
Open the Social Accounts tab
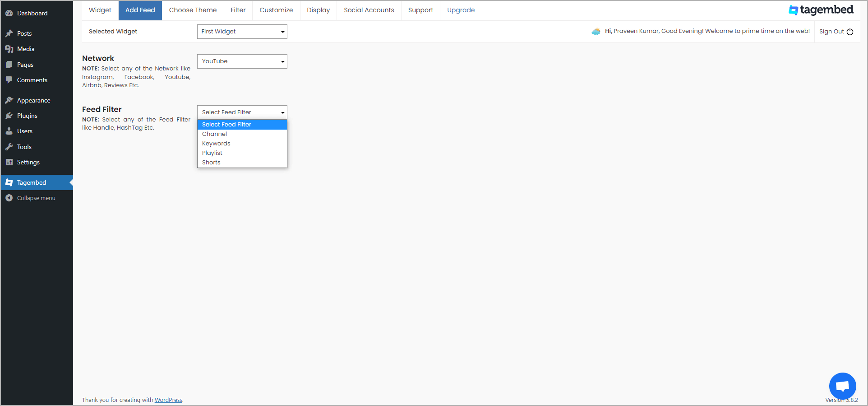pos(369,10)
